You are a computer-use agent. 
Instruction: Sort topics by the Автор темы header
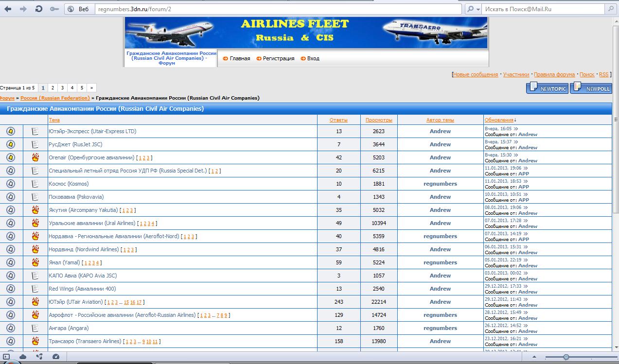pyautogui.click(x=440, y=120)
